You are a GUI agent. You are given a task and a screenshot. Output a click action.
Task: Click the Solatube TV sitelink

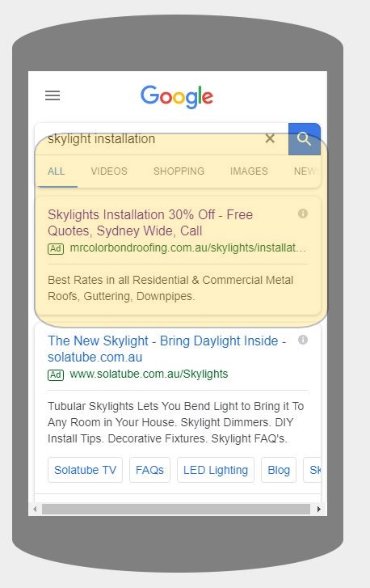[x=85, y=470]
